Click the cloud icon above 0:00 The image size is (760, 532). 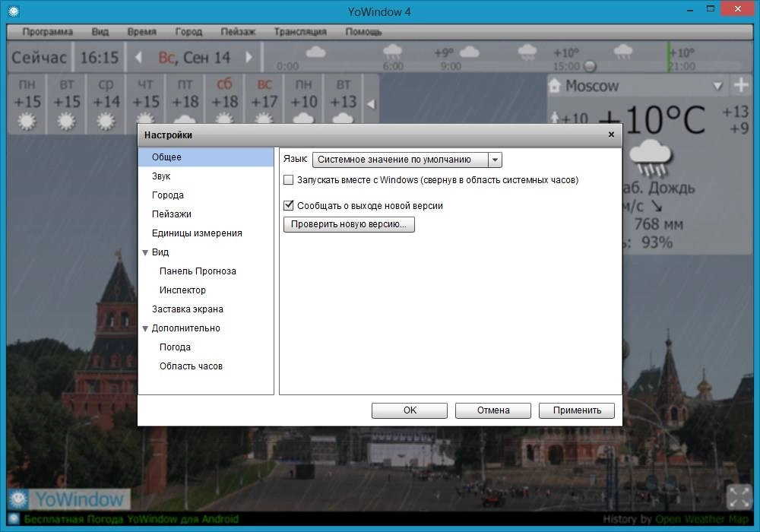pos(315,52)
